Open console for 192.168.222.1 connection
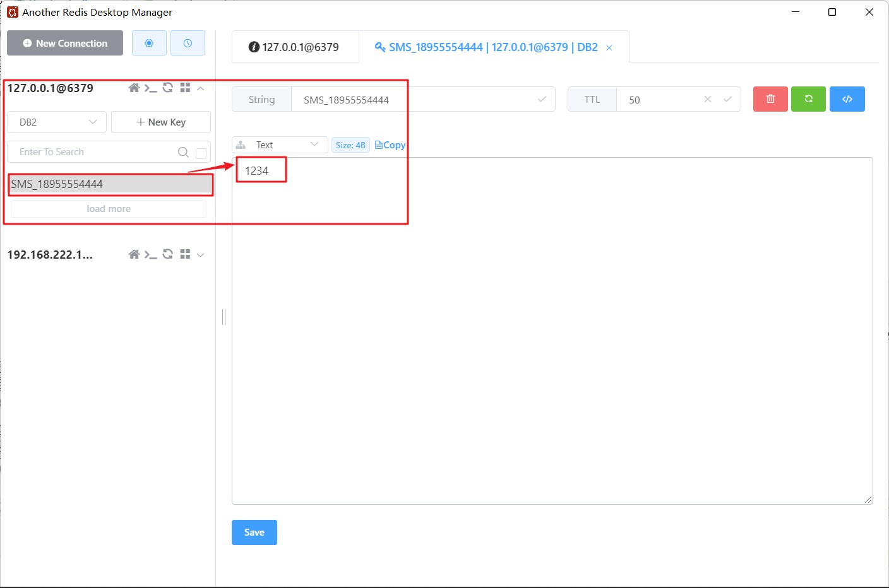Viewport: 889px width, 588px height. click(x=150, y=254)
